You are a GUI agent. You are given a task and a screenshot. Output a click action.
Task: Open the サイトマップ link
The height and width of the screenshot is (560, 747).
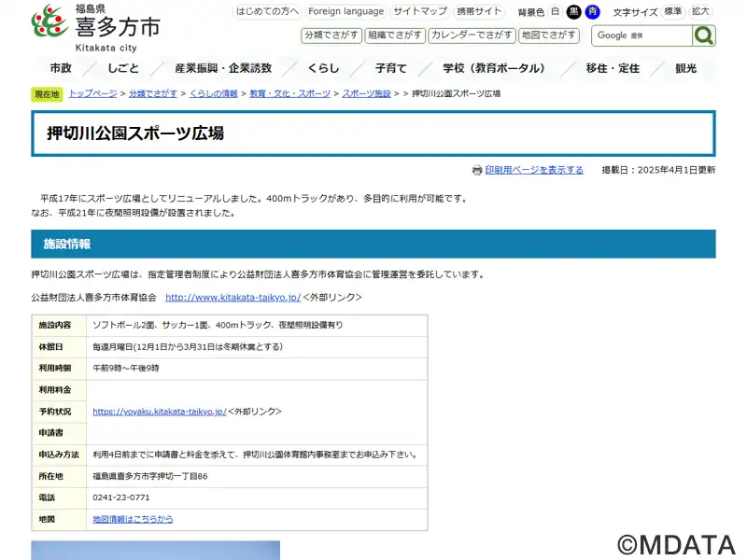tap(420, 12)
